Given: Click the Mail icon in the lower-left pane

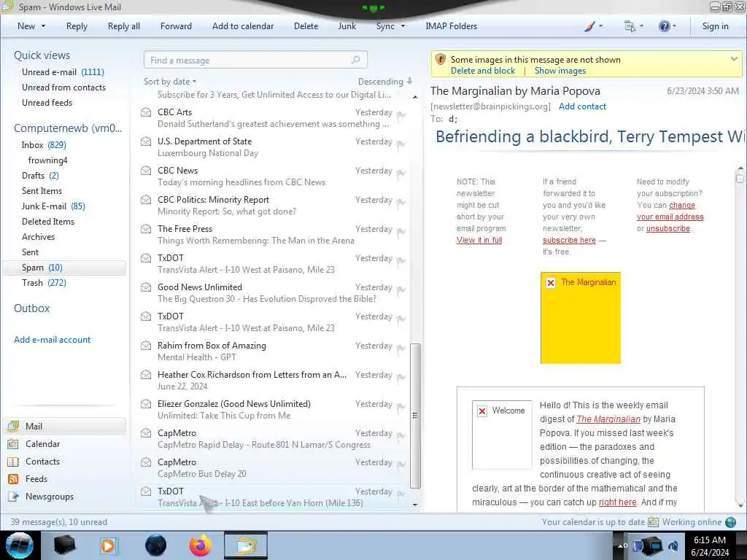Looking at the screenshot, I should (13, 426).
